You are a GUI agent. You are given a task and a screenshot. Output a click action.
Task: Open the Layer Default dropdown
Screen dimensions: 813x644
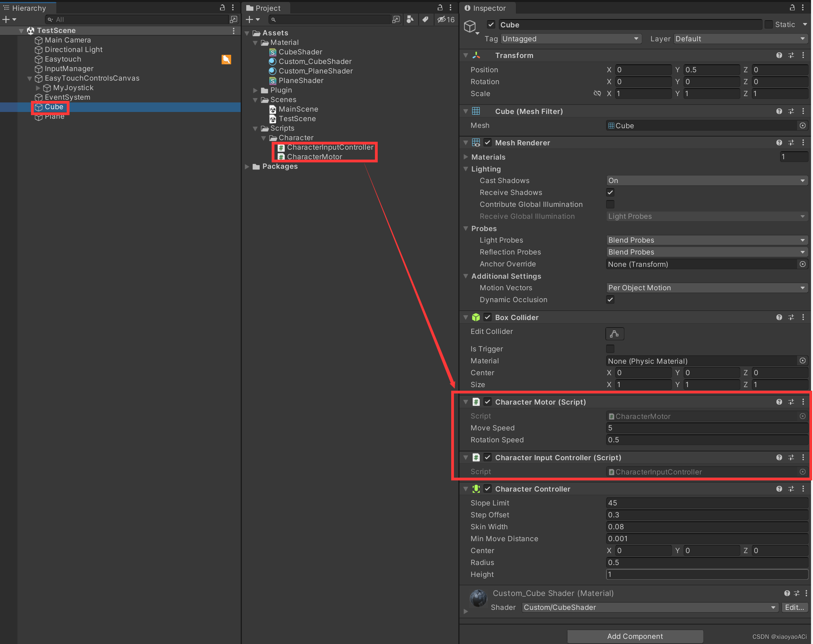click(x=741, y=39)
